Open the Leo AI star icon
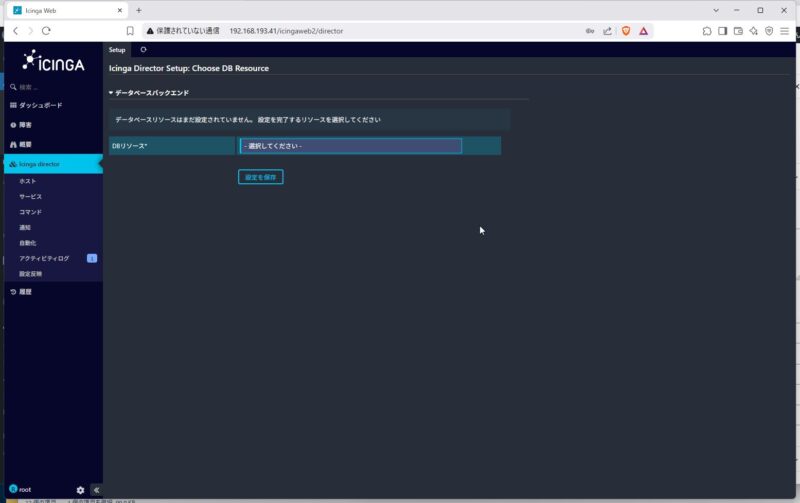 pos(754,31)
